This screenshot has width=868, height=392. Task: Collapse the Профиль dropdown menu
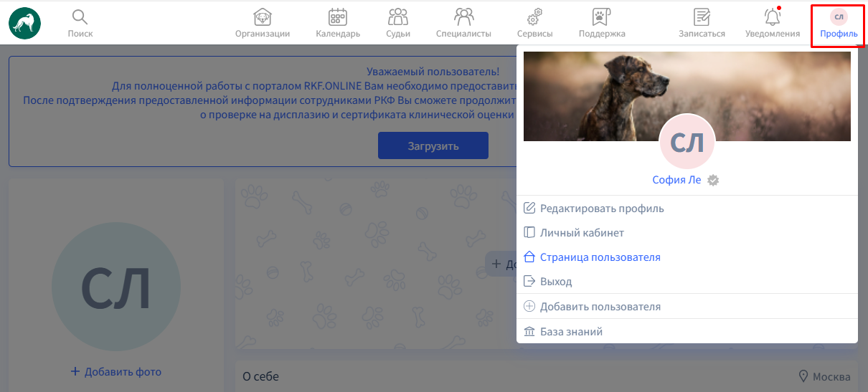tap(838, 23)
